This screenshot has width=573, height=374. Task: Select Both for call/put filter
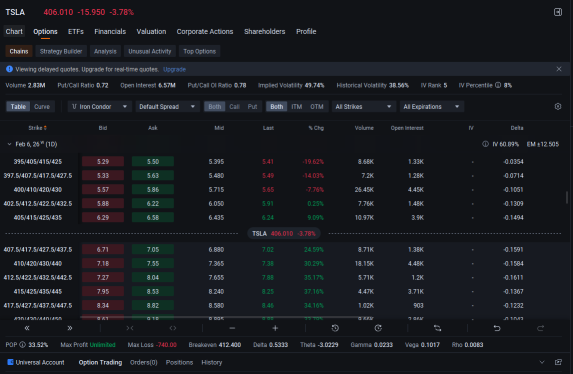coord(215,106)
